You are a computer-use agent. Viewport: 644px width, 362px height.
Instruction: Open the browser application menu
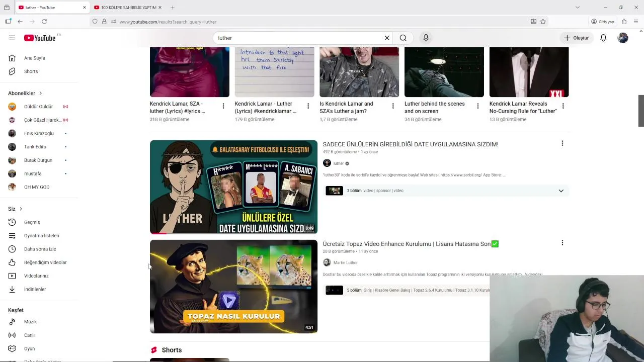636,22
